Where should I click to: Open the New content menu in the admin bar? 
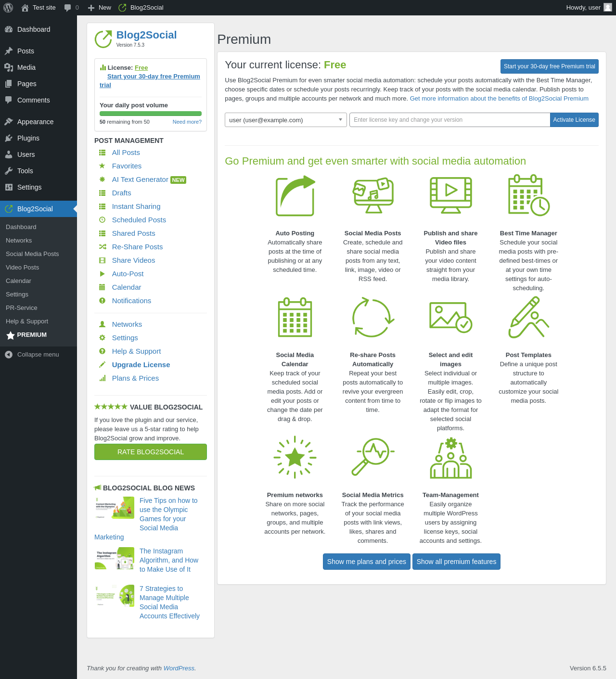coord(100,8)
